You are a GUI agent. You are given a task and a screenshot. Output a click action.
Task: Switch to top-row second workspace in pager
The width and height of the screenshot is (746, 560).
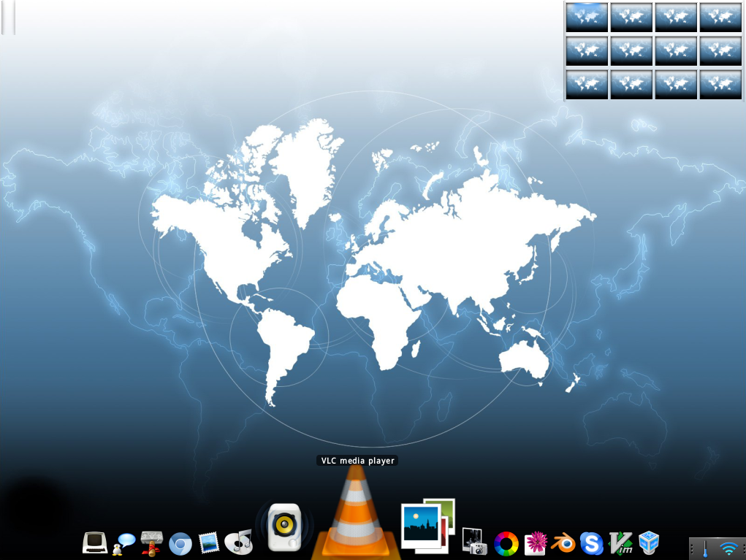tap(631, 17)
